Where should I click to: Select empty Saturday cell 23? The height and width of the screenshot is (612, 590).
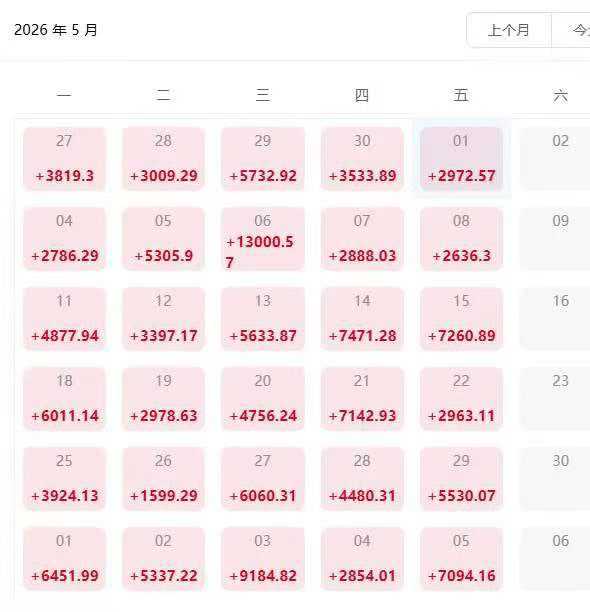(555, 399)
